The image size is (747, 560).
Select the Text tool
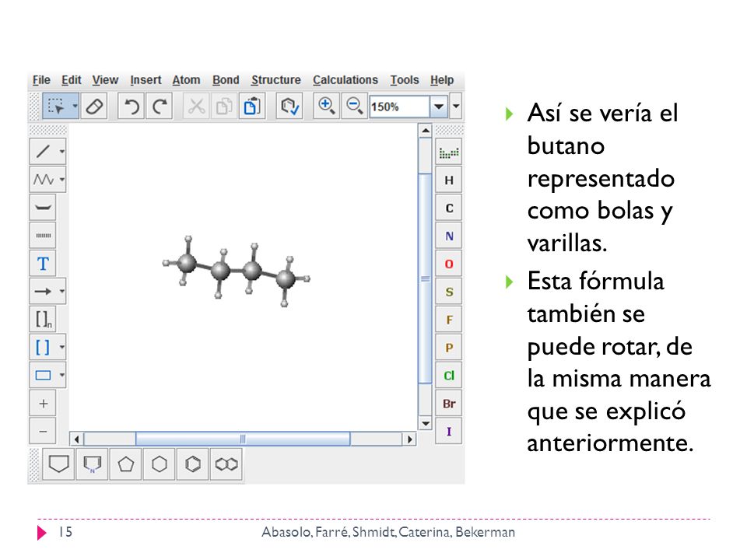[x=43, y=264]
